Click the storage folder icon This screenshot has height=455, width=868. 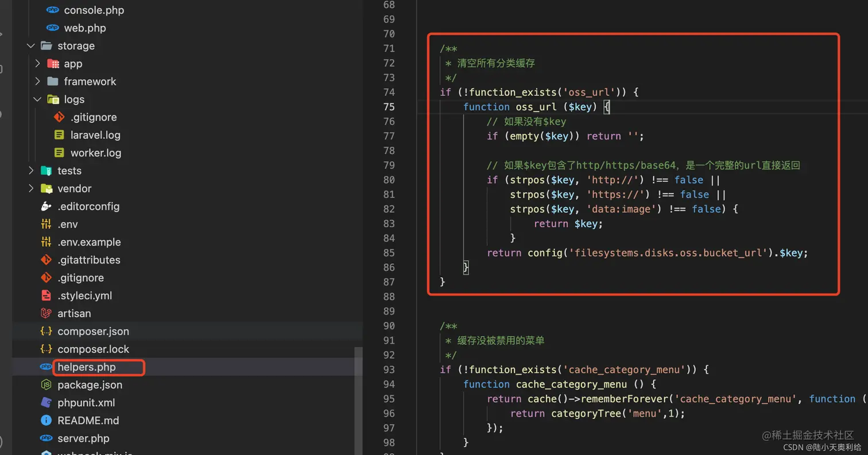(x=46, y=46)
